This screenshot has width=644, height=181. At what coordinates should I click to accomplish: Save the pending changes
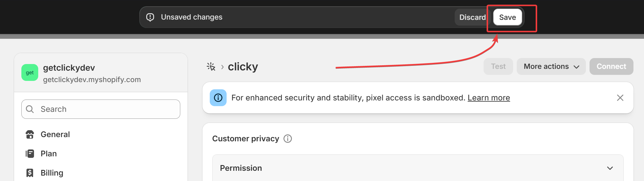507,17
